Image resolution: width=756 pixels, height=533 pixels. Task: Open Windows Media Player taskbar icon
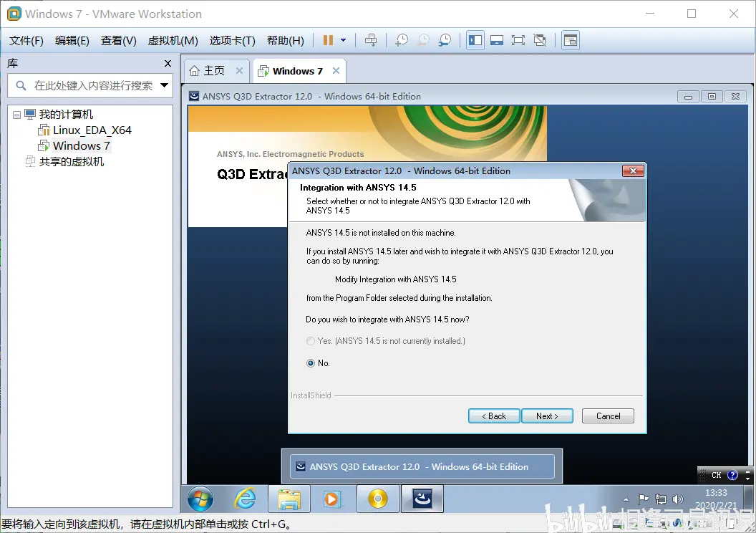(331, 499)
